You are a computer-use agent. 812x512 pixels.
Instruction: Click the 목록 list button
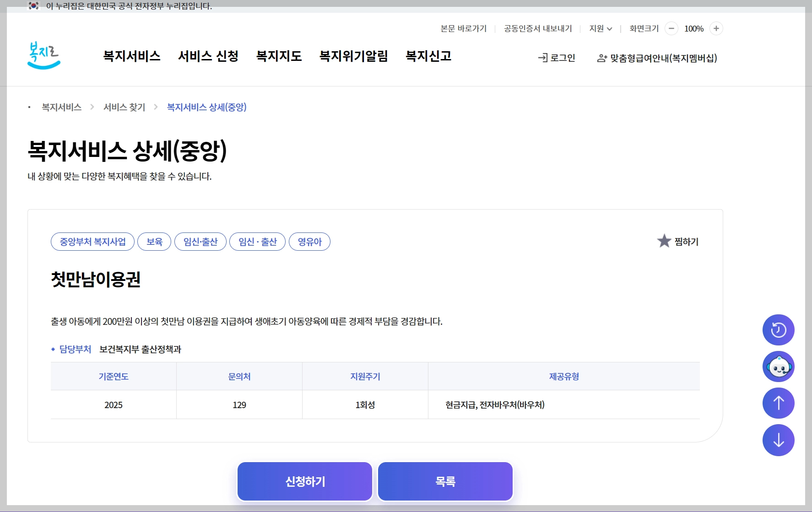pyautogui.click(x=445, y=481)
